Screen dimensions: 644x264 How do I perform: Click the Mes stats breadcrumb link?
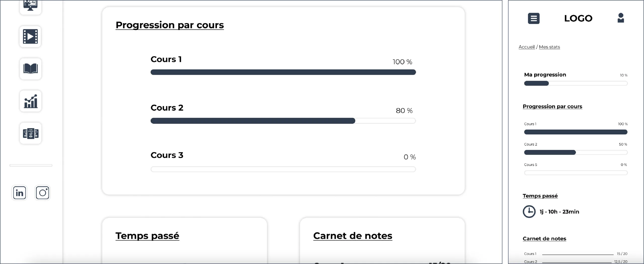pos(549,47)
